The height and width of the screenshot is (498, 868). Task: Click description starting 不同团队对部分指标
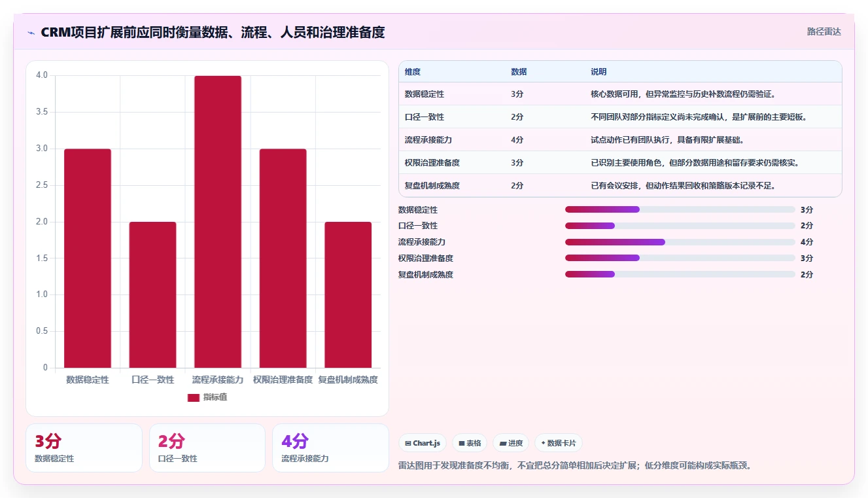coord(699,117)
